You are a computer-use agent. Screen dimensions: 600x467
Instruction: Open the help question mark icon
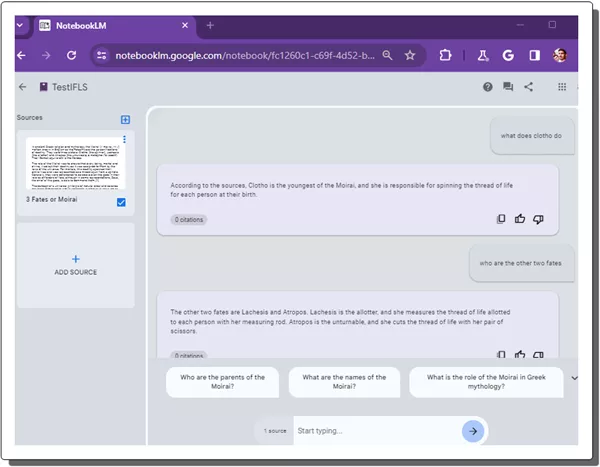point(488,87)
